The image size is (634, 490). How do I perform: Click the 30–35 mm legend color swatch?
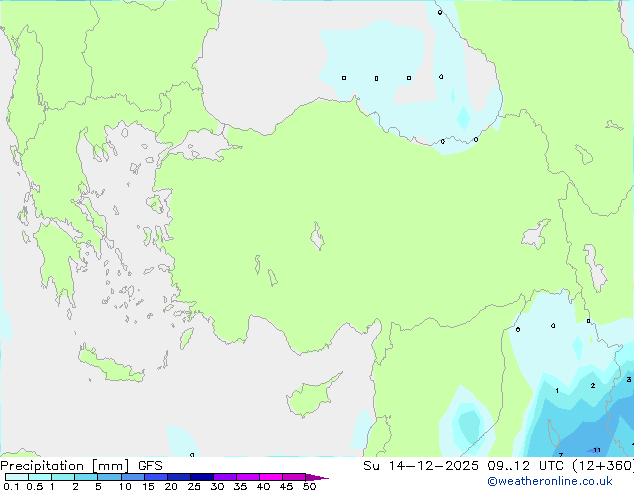pos(225,477)
